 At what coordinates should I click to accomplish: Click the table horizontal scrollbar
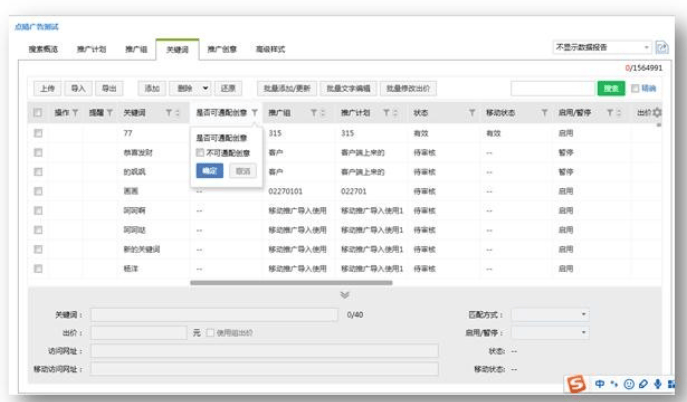(x=291, y=282)
